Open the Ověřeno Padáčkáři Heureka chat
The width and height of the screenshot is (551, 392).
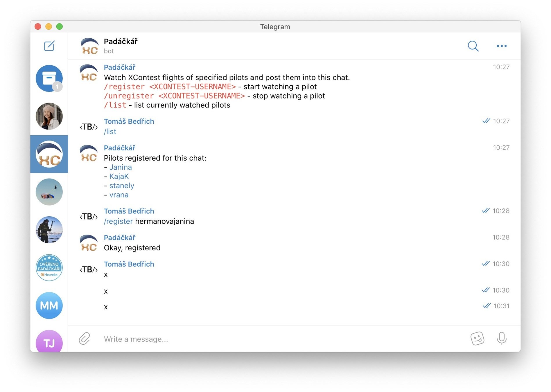[49, 268]
